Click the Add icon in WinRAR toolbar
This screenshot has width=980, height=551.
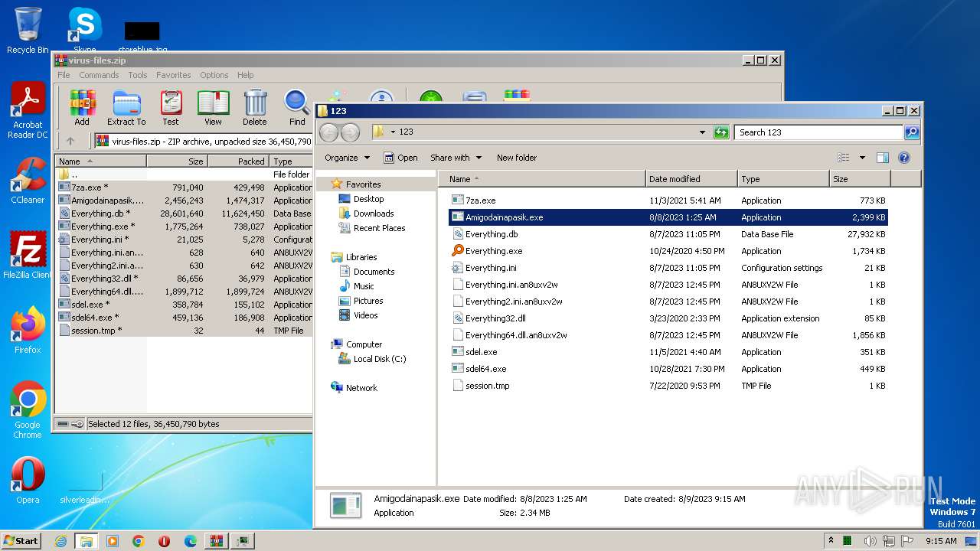click(x=82, y=107)
